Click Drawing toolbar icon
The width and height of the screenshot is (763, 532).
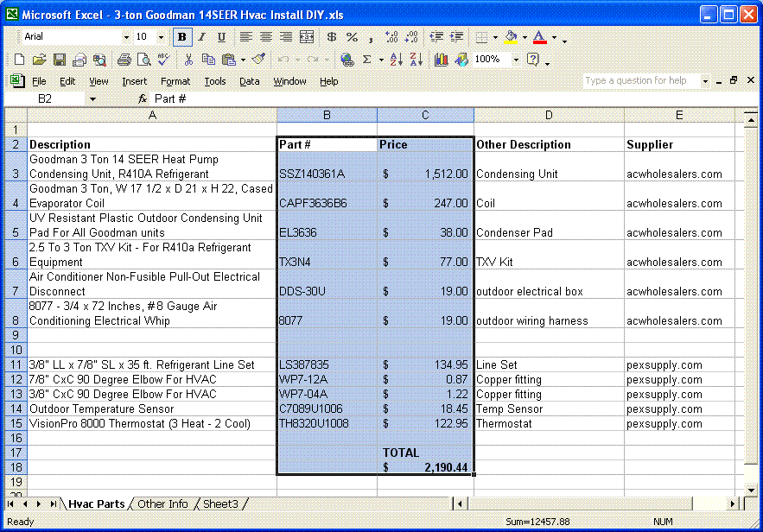point(461,60)
